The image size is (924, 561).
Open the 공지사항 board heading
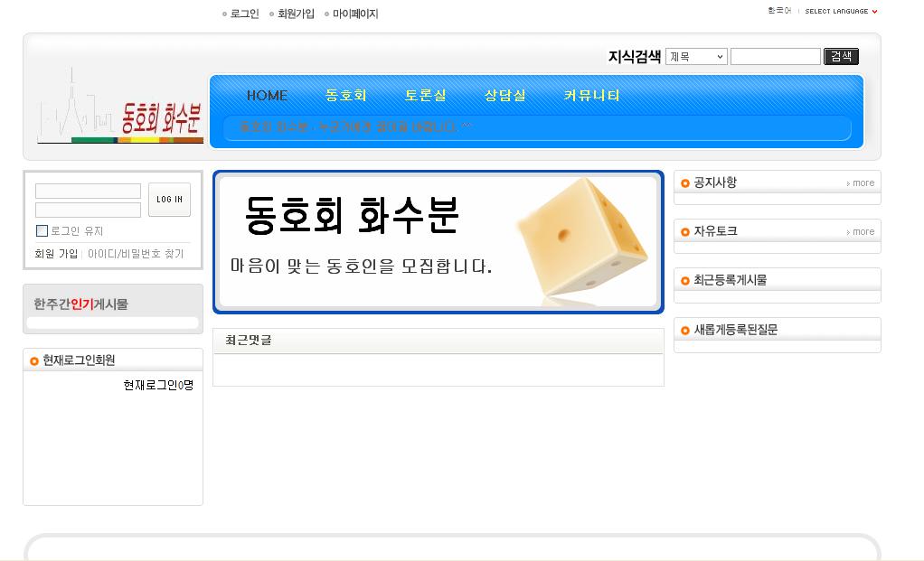pos(715,182)
